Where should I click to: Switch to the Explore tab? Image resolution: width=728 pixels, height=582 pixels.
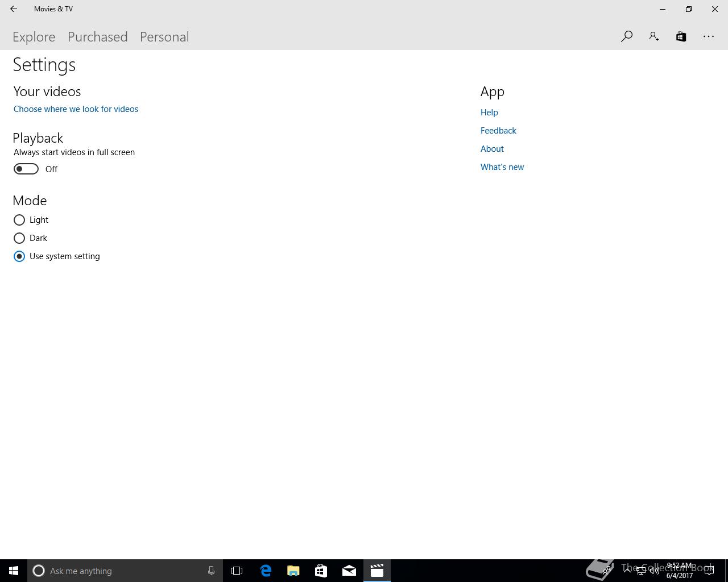point(34,37)
